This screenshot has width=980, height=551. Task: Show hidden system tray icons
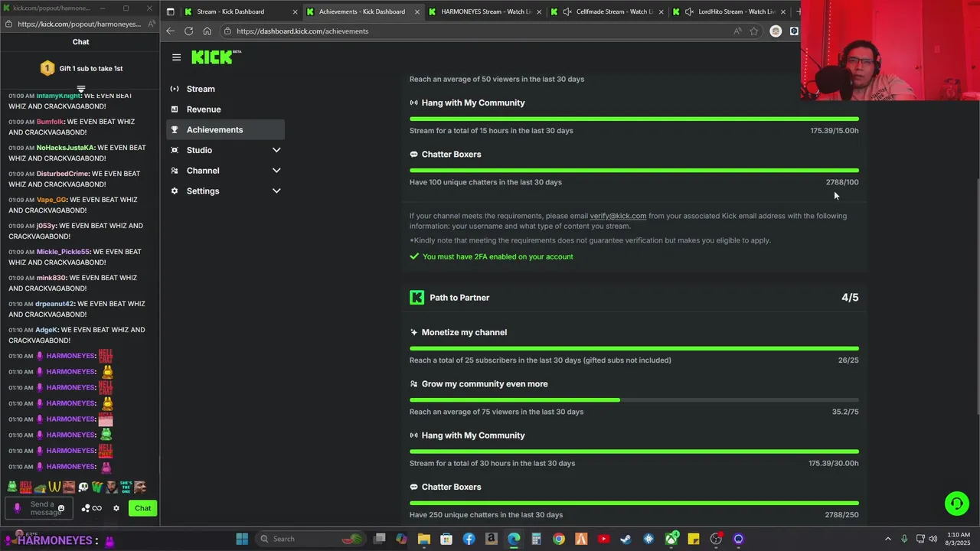(x=888, y=539)
